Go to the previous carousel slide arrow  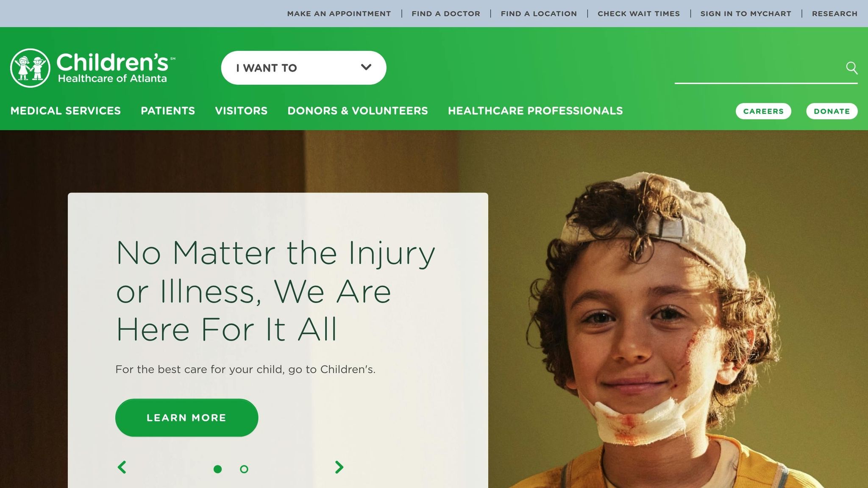(122, 467)
